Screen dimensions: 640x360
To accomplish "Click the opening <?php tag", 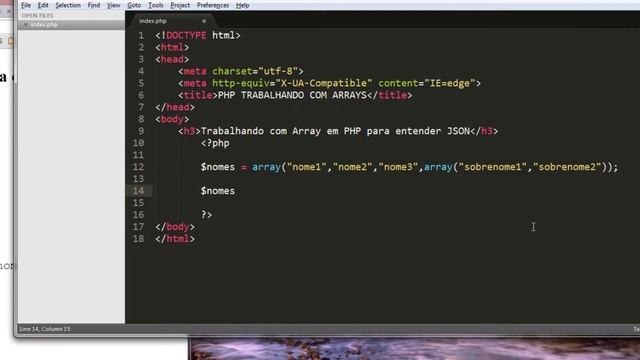I will point(215,143).
